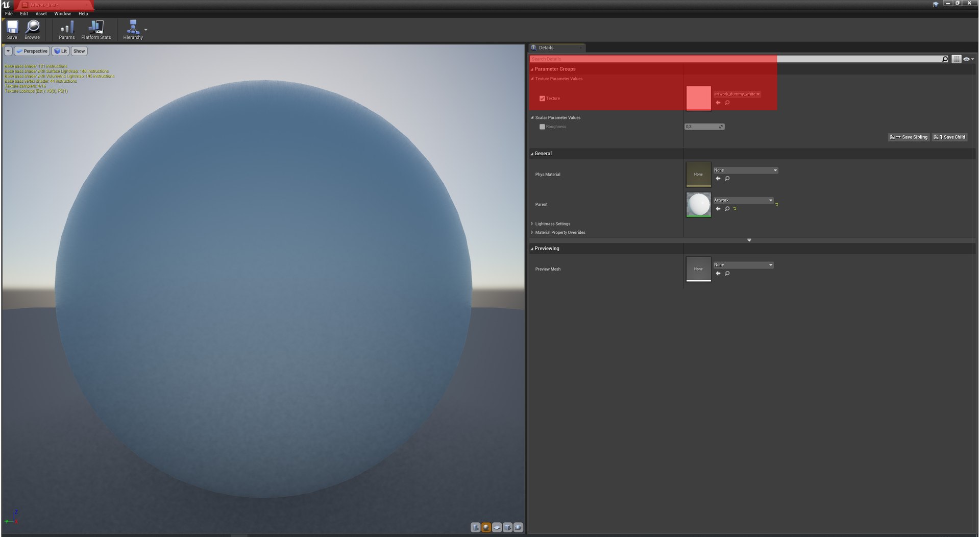Open the artwork_dummy_white texture dropdown
Viewport: 980px width, 537px height.
coord(737,94)
